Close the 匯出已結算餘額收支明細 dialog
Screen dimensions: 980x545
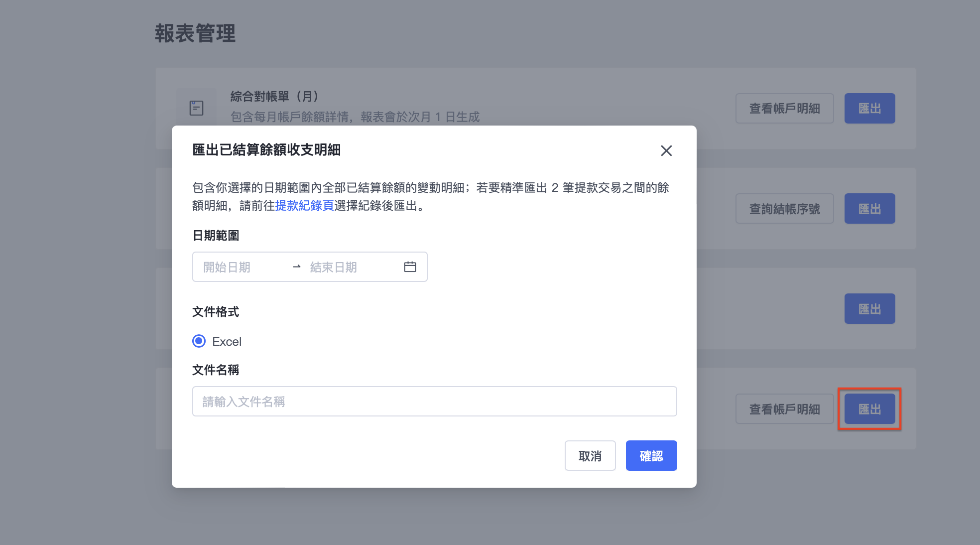666,150
